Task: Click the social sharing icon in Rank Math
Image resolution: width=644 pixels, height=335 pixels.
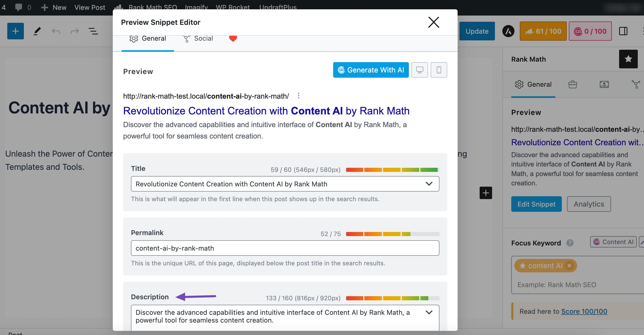Action: [x=186, y=38]
